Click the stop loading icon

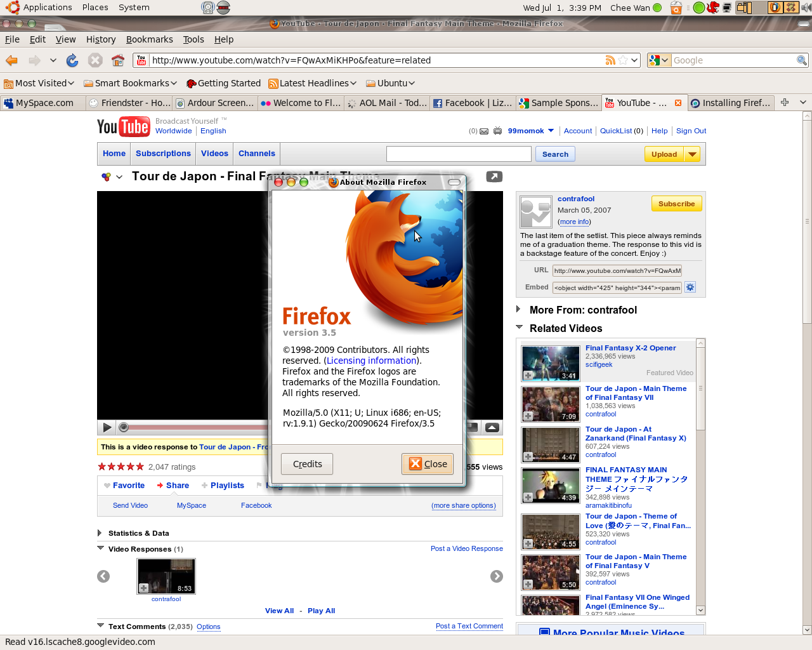pyautogui.click(x=95, y=60)
